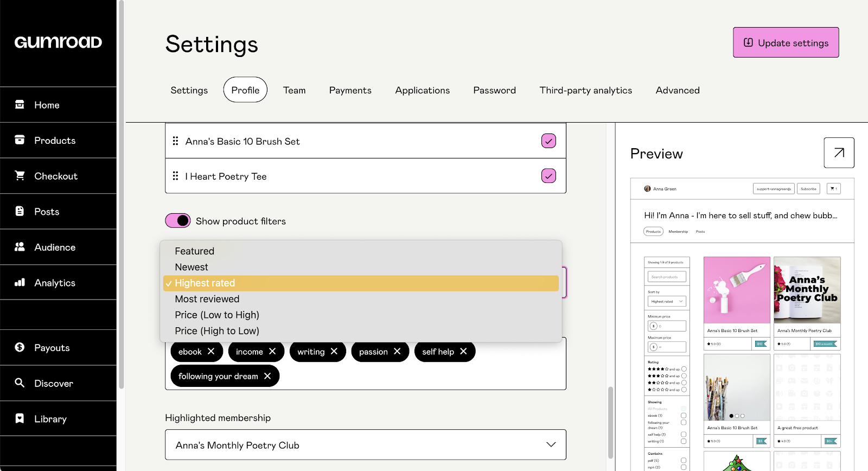Switch to the Profile tab
This screenshot has height=471, width=868.
click(245, 90)
